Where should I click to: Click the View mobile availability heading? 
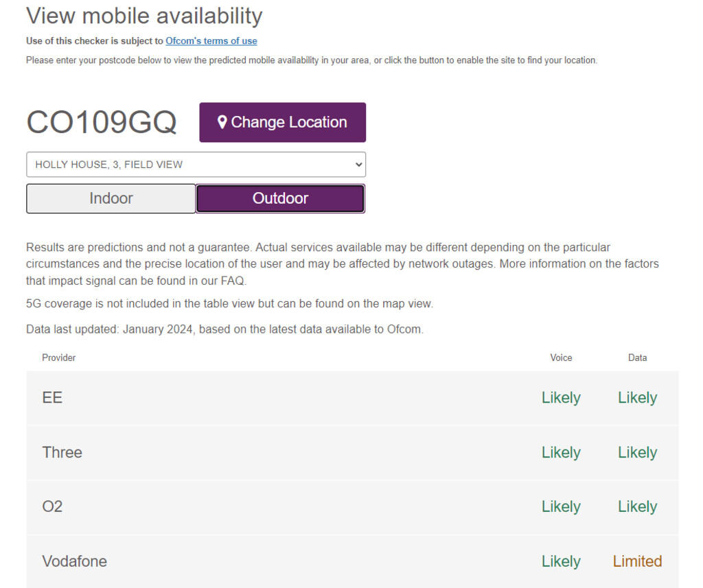click(144, 16)
